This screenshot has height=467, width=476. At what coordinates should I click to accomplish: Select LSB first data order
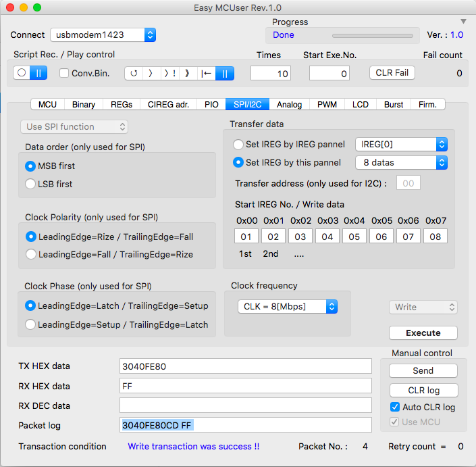tap(30, 184)
